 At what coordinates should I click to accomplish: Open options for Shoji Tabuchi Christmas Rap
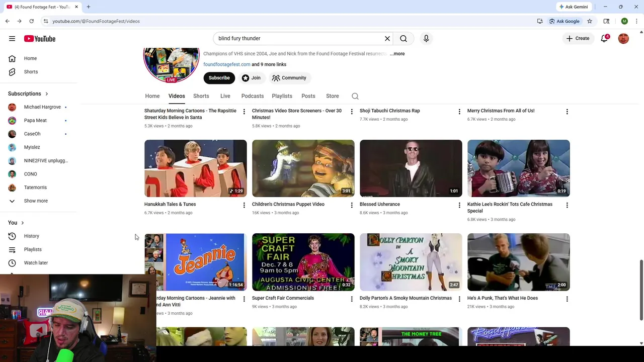pos(459,112)
